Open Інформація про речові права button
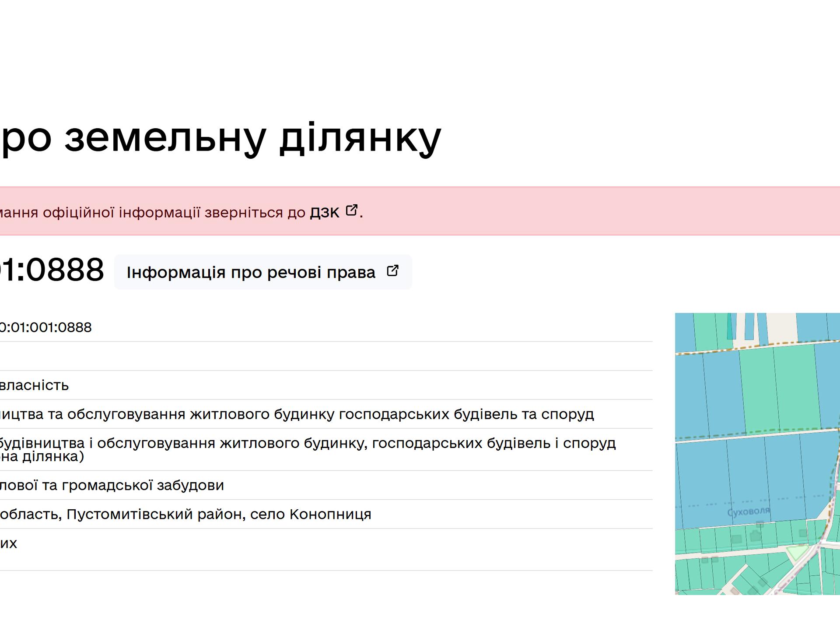This screenshot has height=630, width=840. click(251, 272)
